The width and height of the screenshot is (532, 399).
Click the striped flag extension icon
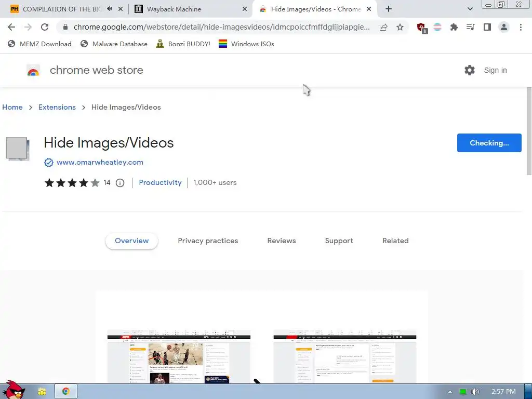[437, 27]
